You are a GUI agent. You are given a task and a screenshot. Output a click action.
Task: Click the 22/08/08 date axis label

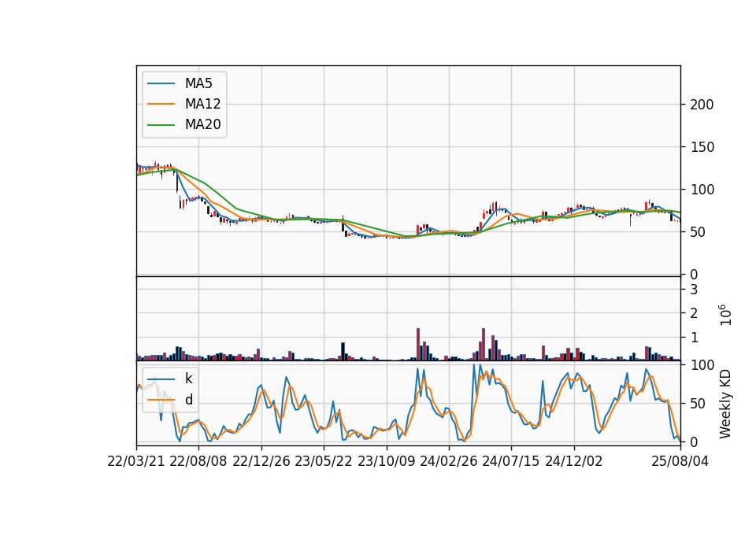point(198,461)
